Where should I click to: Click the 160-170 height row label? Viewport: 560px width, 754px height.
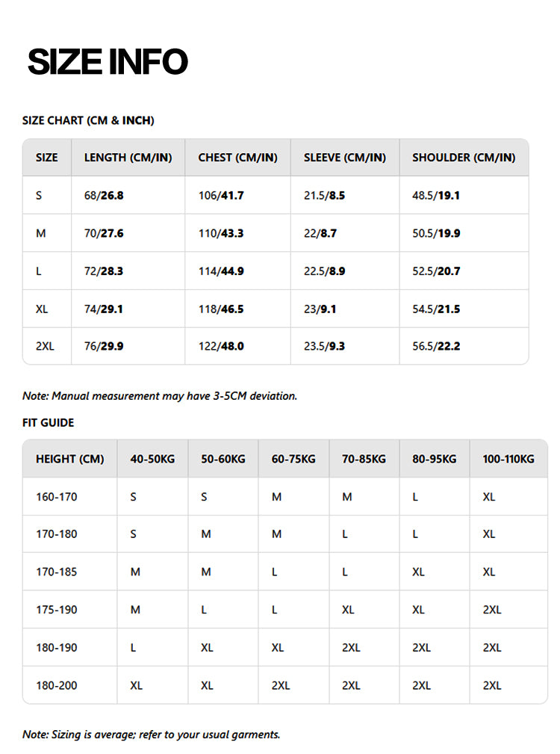(57, 497)
